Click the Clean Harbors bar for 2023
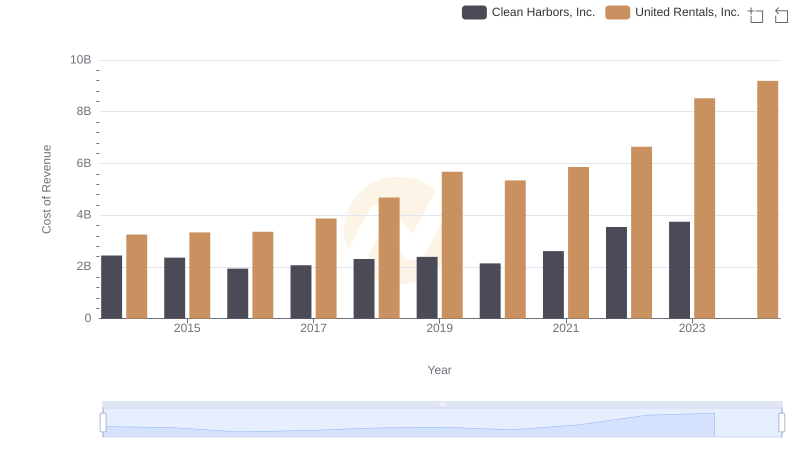The image size is (800, 461). (679, 270)
